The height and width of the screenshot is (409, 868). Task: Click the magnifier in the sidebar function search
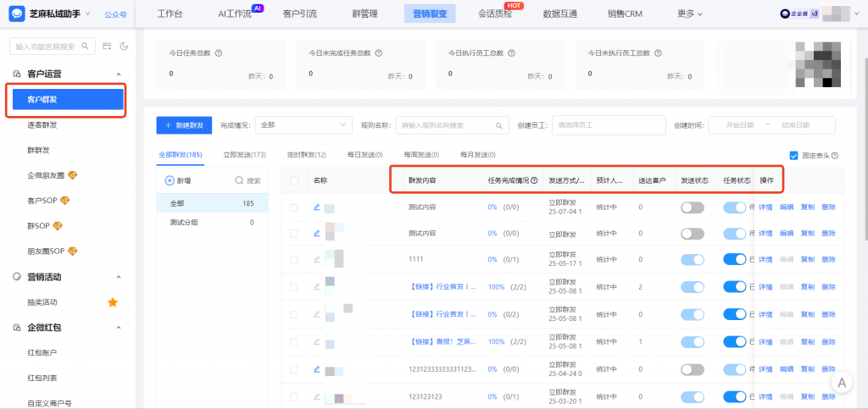(86, 47)
